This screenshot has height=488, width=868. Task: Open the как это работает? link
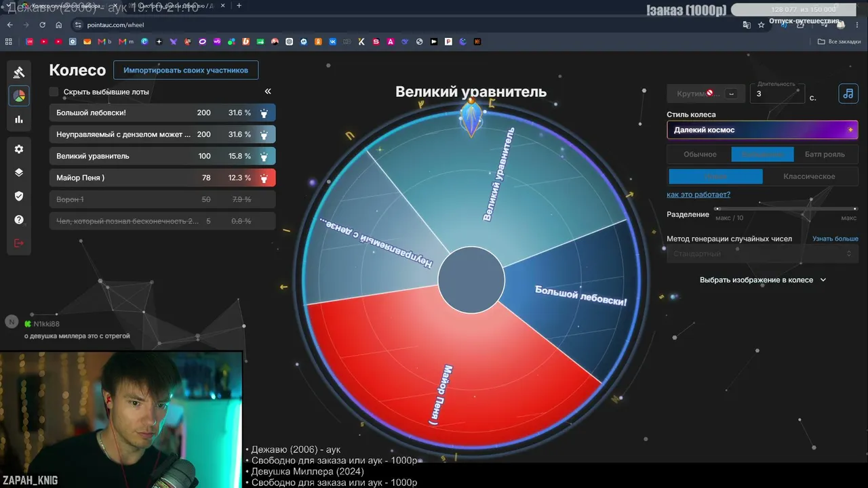point(698,195)
